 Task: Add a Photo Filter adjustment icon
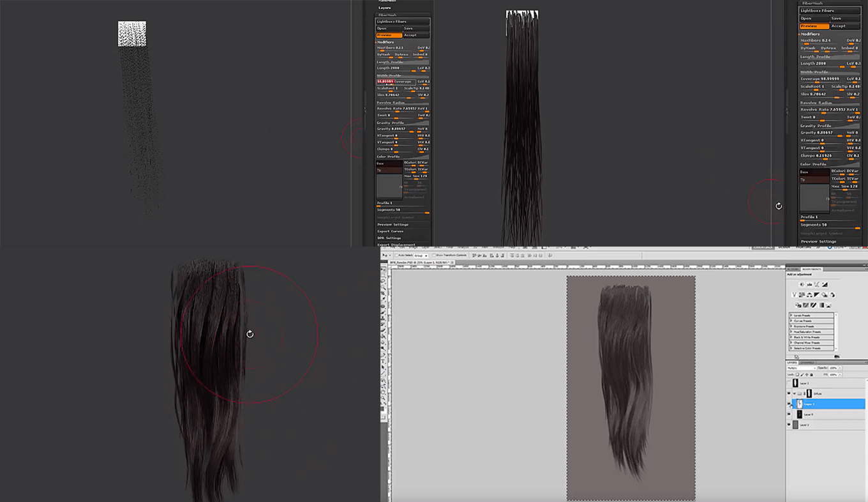tap(825, 295)
